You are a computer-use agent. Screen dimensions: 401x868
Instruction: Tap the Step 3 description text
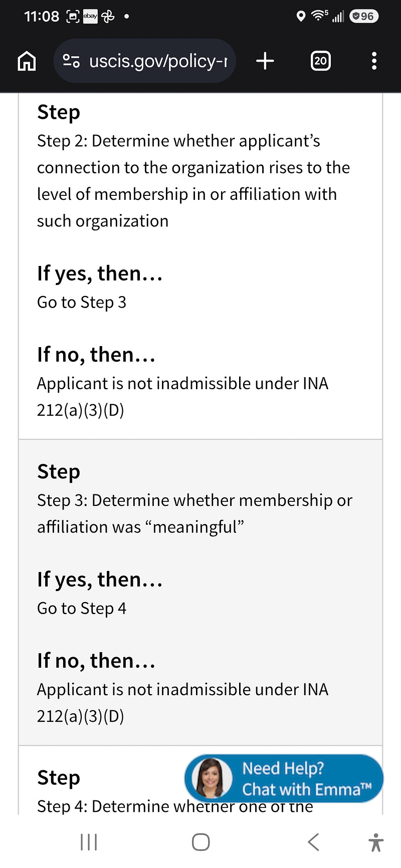[194, 513]
